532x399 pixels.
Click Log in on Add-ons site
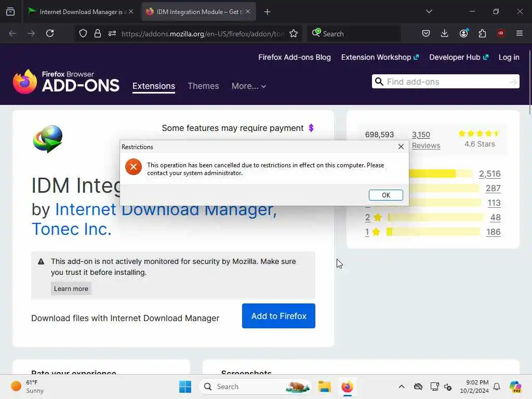point(509,57)
